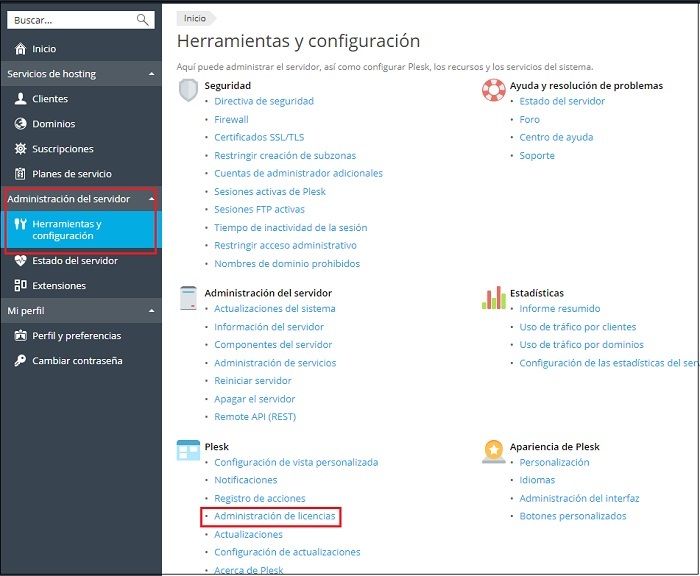Open Tiempo de inactividad de la sesión

291,228
